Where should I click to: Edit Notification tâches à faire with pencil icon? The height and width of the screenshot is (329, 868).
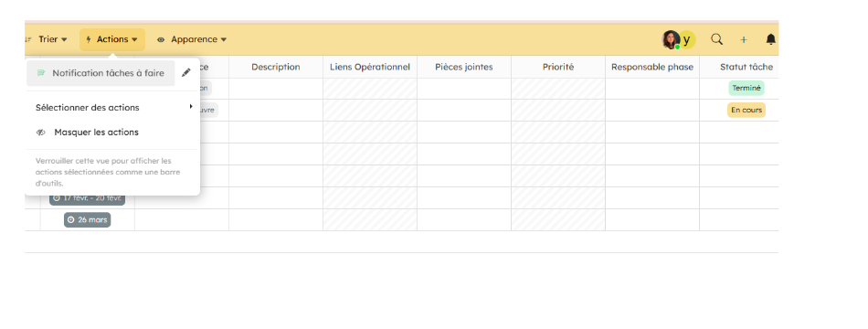[x=186, y=72]
